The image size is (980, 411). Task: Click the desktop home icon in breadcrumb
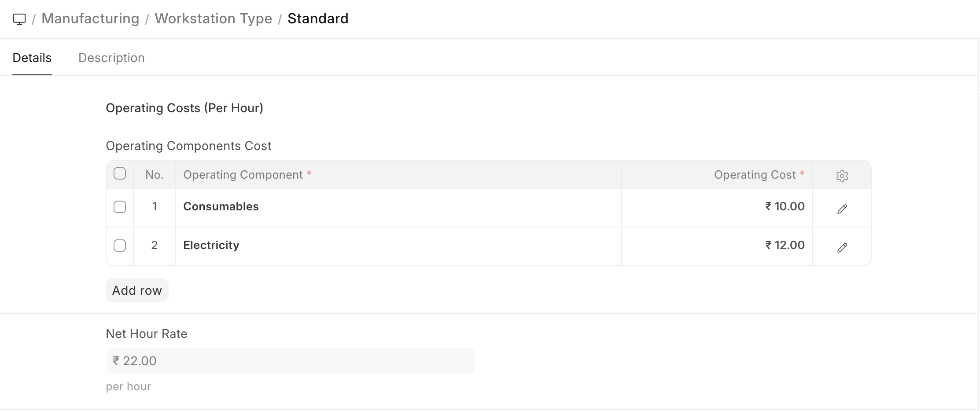pos(19,19)
